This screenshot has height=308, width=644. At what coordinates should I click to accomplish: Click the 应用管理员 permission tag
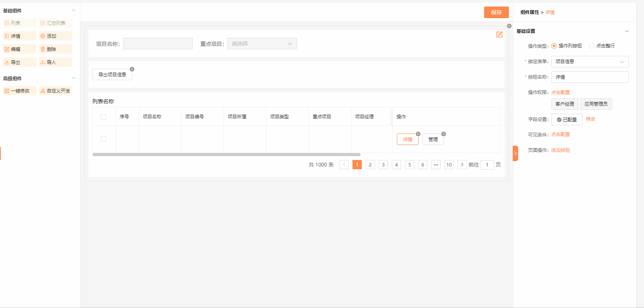pyautogui.click(x=596, y=104)
